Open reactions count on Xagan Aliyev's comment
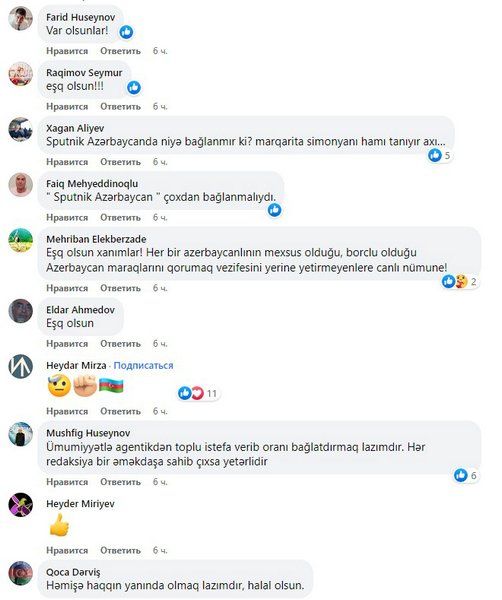Image resolution: width=502 pixels, height=600 pixels. (440, 155)
